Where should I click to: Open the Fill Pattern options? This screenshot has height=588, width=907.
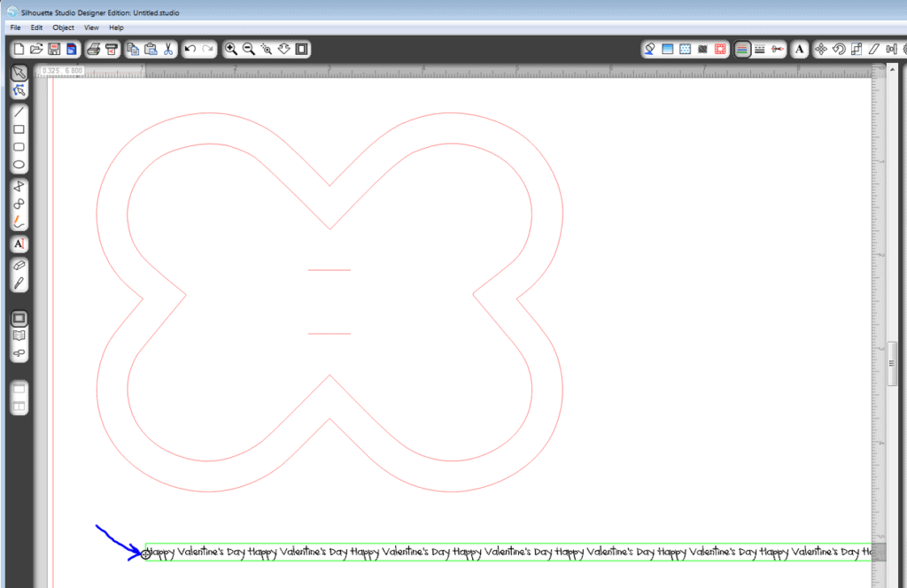[685, 49]
